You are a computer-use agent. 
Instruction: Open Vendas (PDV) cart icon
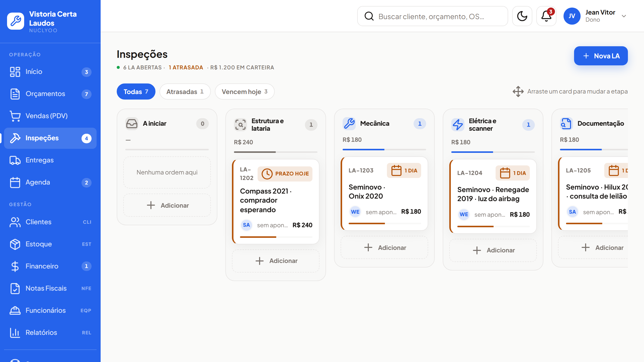[15, 116]
